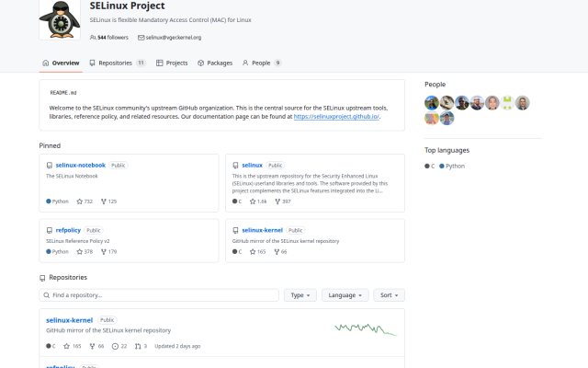The width and height of the screenshot is (588, 368).
Task: Open the Repositories tab
Action: [x=117, y=63]
